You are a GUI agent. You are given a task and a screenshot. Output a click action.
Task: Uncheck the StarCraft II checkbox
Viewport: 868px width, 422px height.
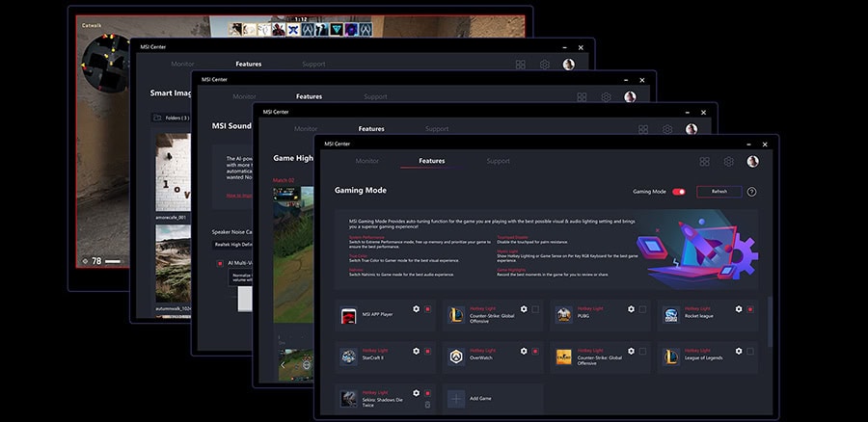428,352
